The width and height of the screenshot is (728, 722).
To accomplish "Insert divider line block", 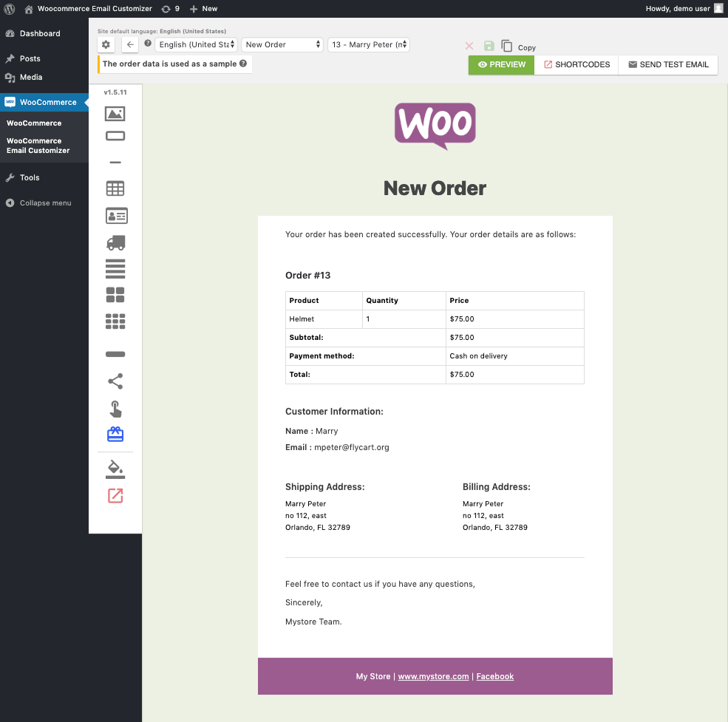I will pyautogui.click(x=115, y=163).
